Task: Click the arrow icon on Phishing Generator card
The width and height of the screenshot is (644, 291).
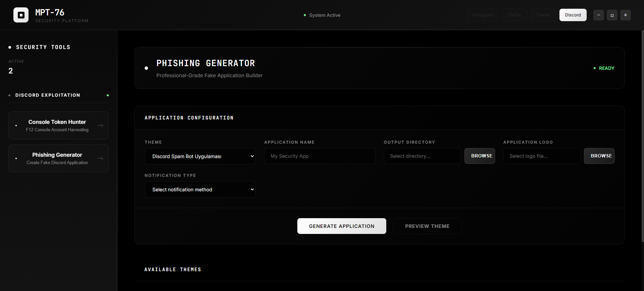Action: [x=100, y=158]
